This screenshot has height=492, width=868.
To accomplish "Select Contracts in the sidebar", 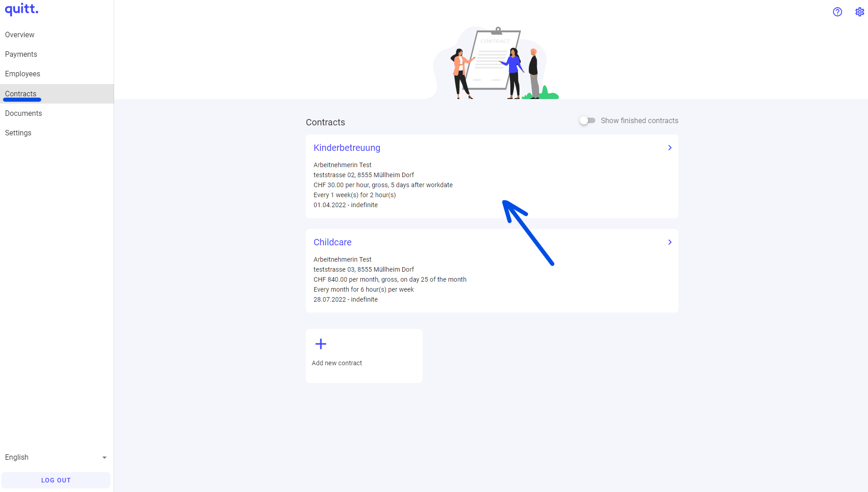I will pos(20,94).
